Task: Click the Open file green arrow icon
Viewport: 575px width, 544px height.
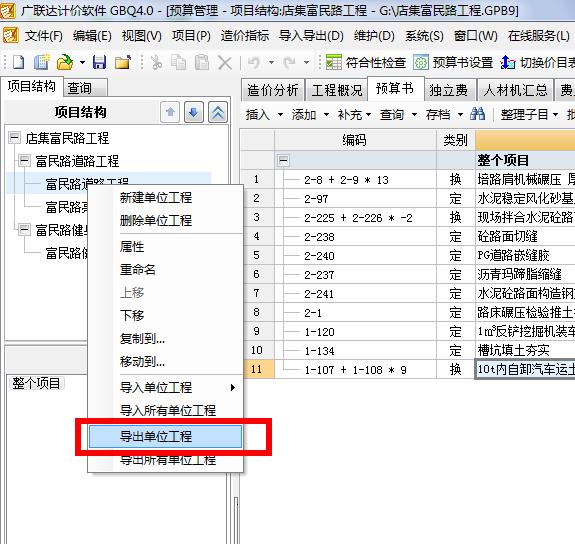Action: [65, 62]
